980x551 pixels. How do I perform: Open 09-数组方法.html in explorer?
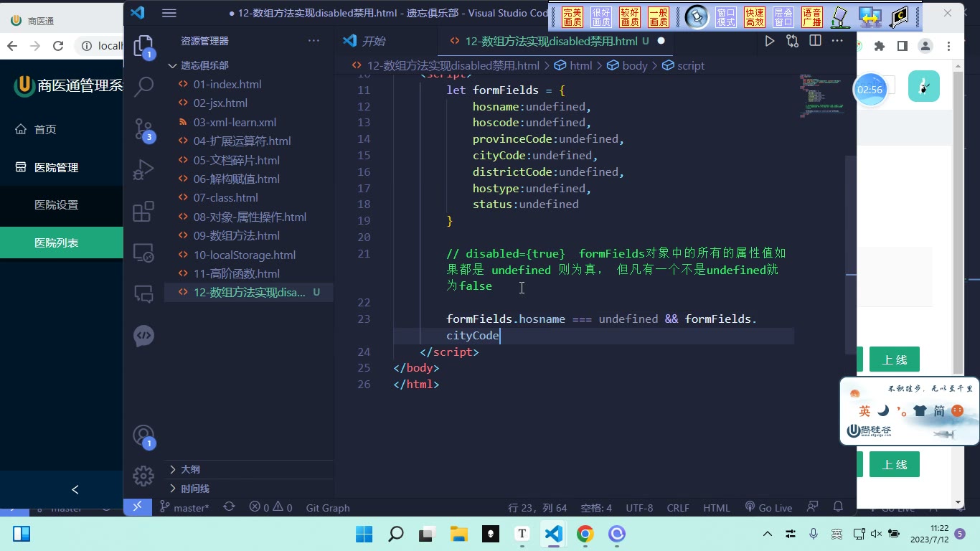237,235
